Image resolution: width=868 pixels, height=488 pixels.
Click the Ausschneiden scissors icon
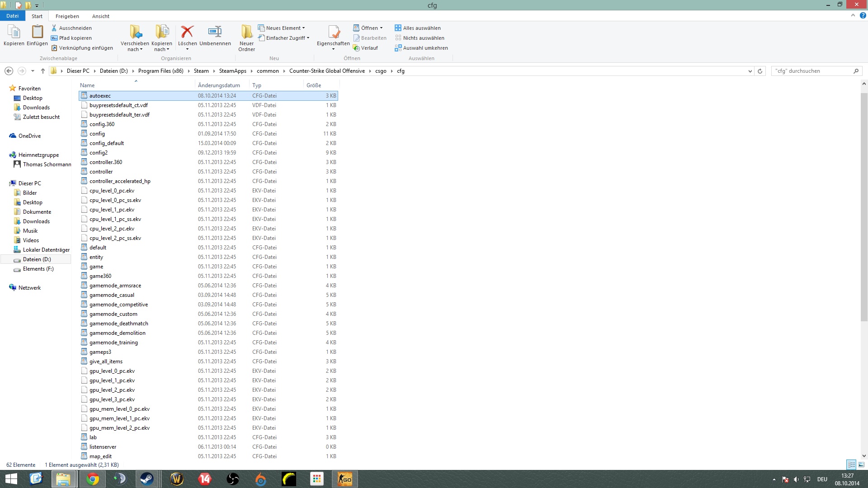(54, 28)
